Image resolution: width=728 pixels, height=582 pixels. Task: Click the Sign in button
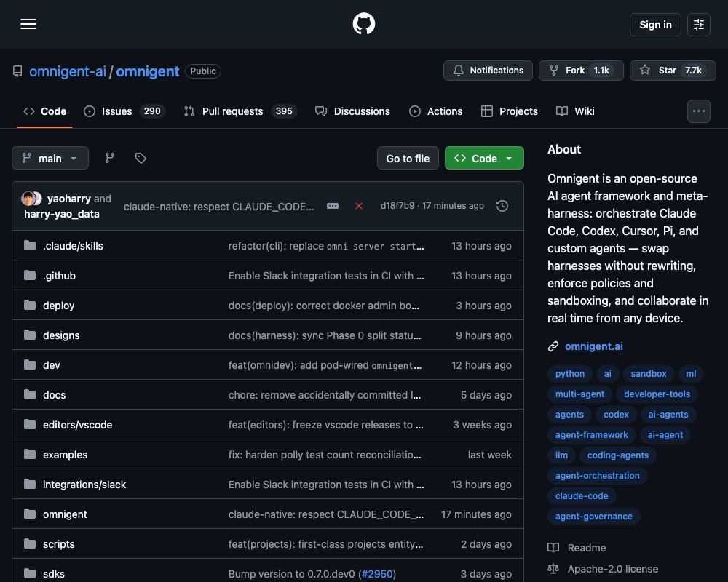[655, 25]
